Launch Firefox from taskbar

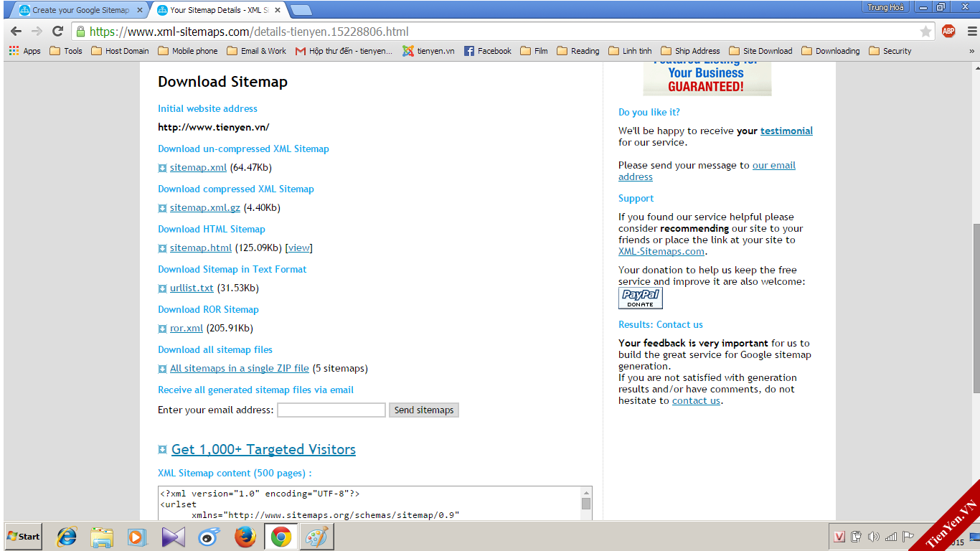tap(245, 536)
